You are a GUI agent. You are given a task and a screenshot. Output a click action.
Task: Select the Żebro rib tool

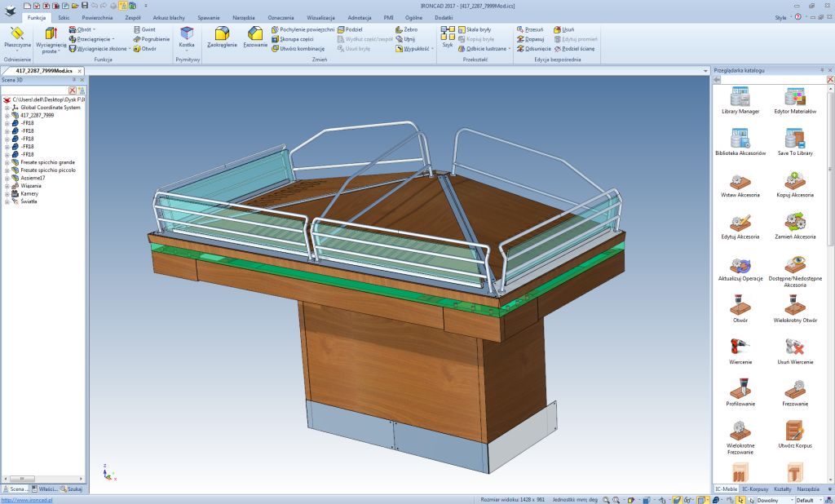pos(406,29)
